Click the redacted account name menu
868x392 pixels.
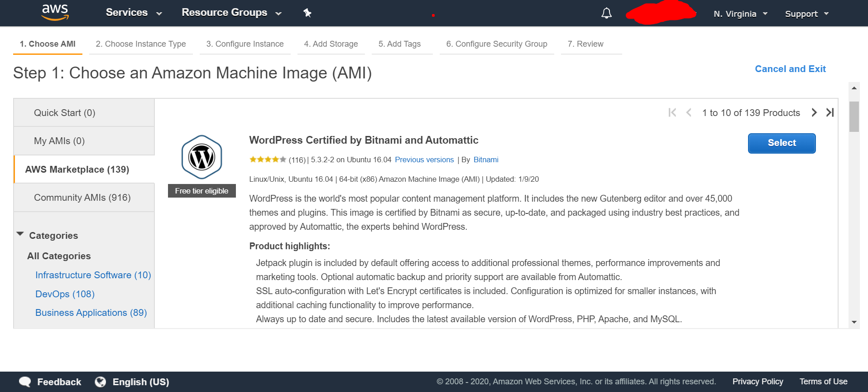[661, 13]
